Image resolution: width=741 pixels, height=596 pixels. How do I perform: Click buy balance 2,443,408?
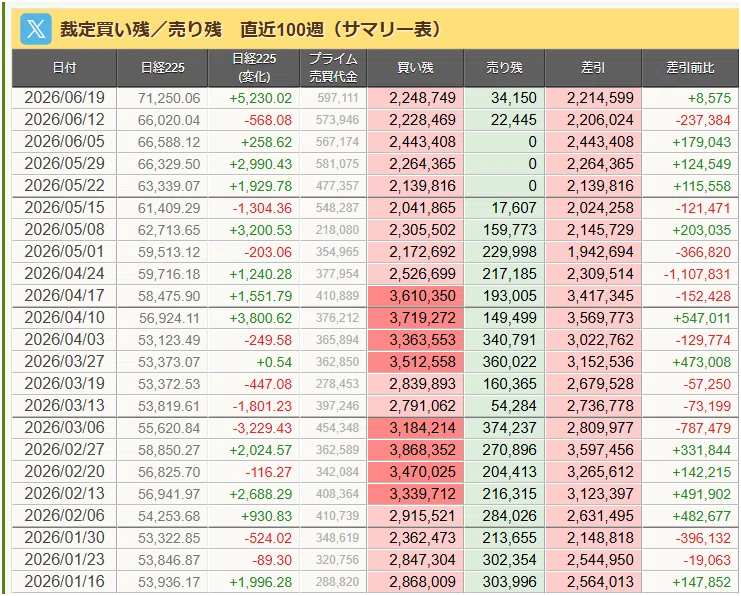coord(422,142)
